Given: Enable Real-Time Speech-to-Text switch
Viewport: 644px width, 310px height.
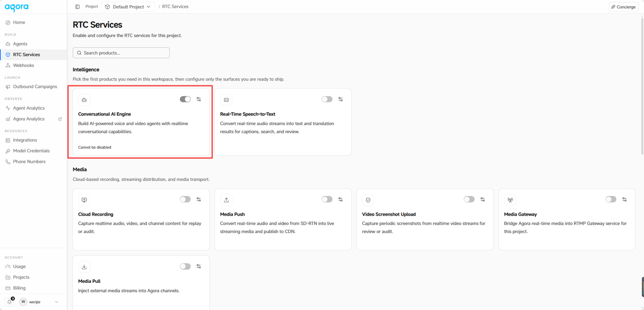Looking at the screenshot, I should (327, 99).
